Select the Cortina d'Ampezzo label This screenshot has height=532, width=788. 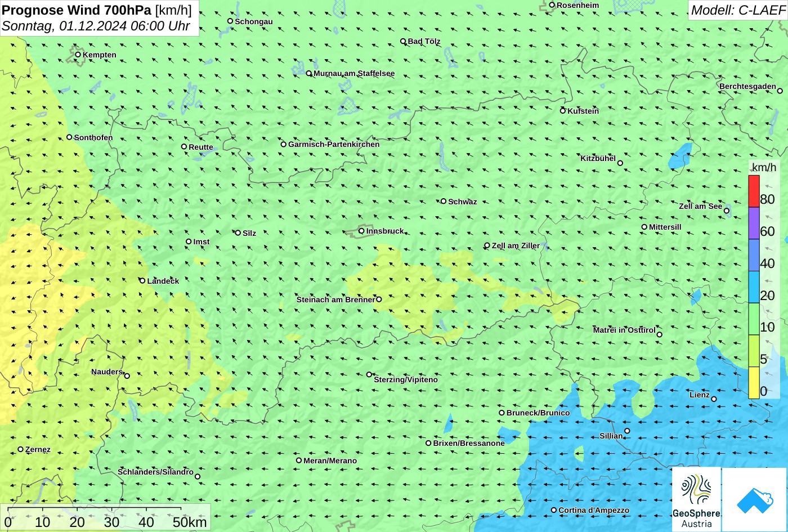(594, 510)
